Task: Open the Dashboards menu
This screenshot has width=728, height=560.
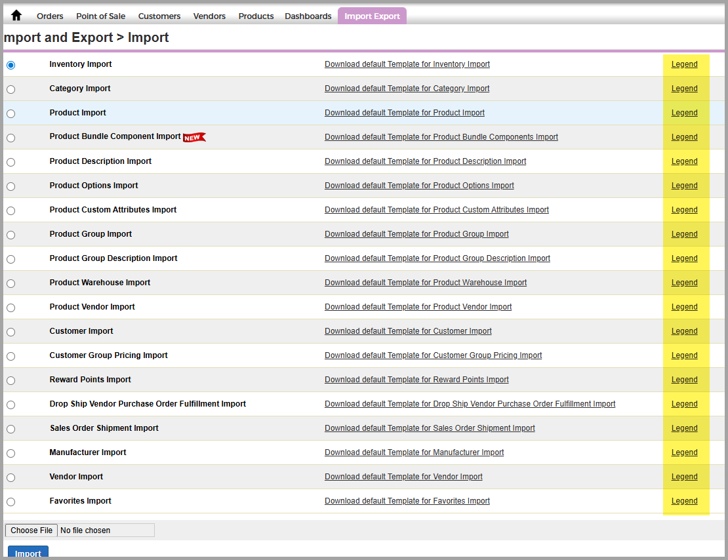Action: (x=308, y=16)
